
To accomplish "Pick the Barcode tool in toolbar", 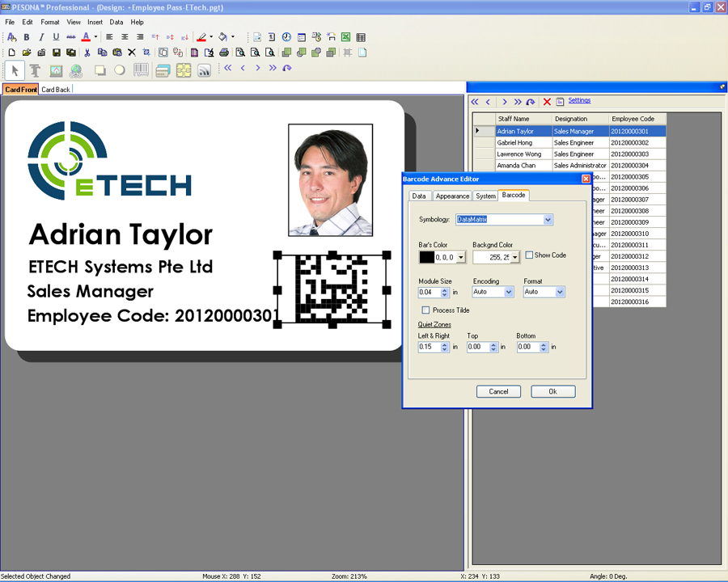I will (141, 70).
